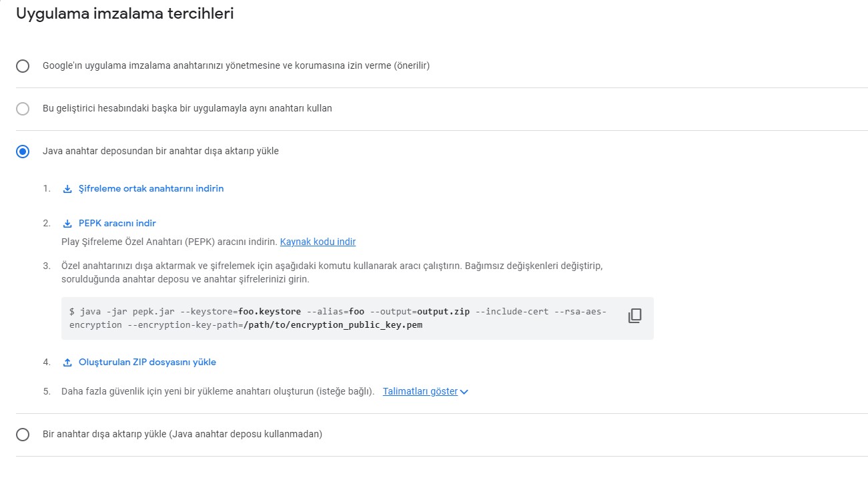The width and height of the screenshot is (868, 486).
Task: Click Oluşturulan ZIP dosyasını yükle button text
Action: (147, 362)
